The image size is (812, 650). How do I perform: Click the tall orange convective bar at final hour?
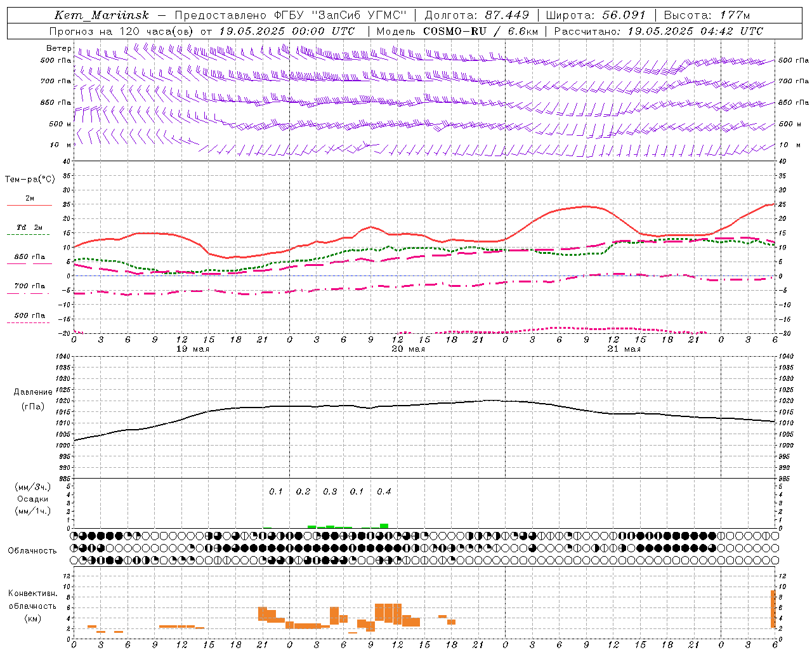(x=773, y=609)
